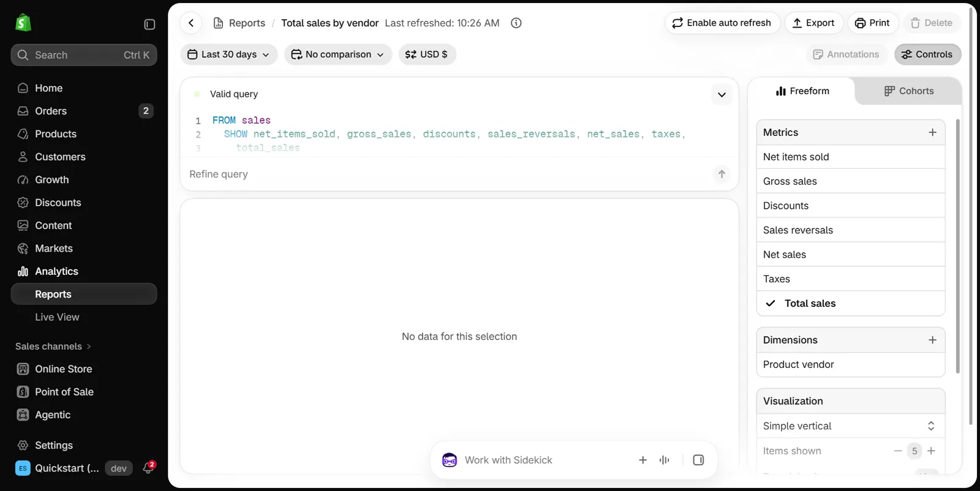Go back using the left arrow button
This screenshot has width=980, height=491.
pyautogui.click(x=191, y=23)
